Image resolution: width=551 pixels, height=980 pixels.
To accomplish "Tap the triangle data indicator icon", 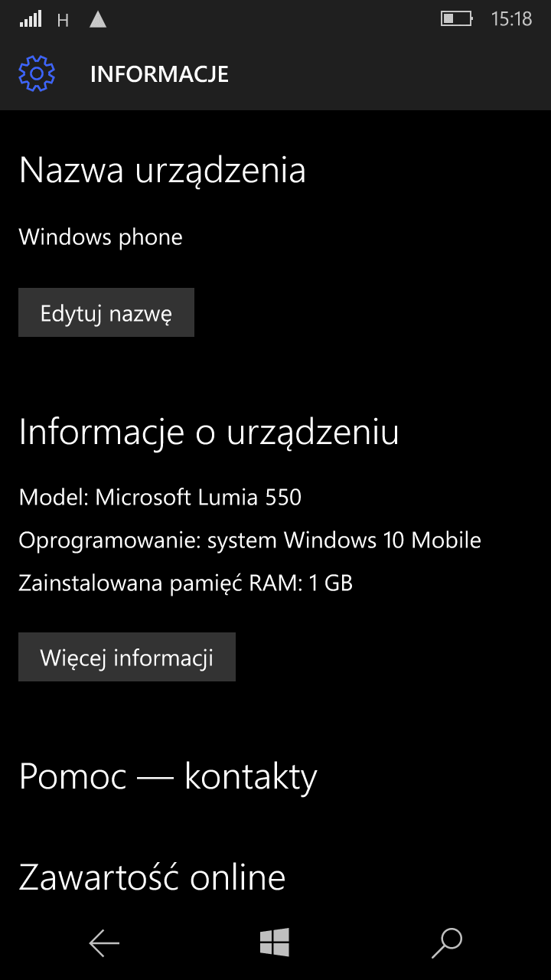I will 98,19.
